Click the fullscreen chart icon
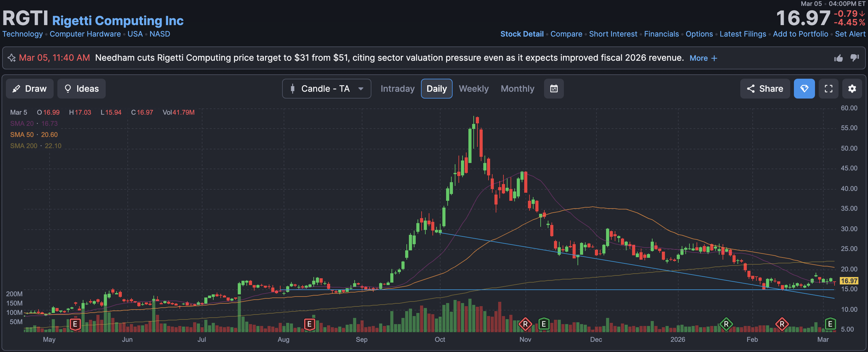The width and height of the screenshot is (868, 352). click(828, 89)
